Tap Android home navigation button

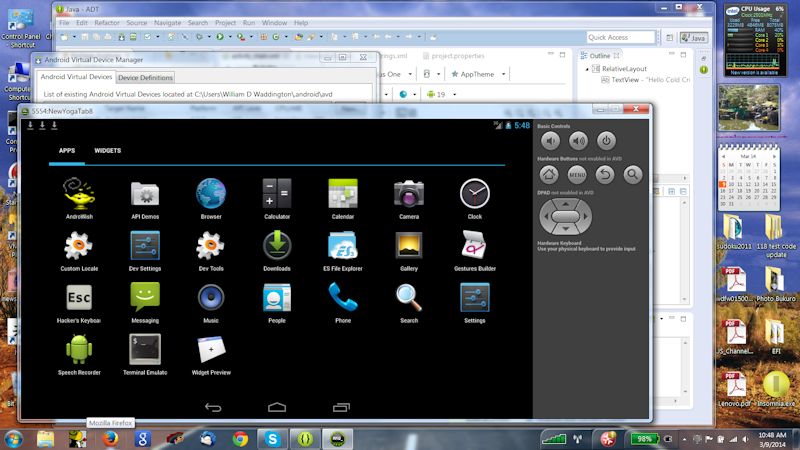(277, 407)
